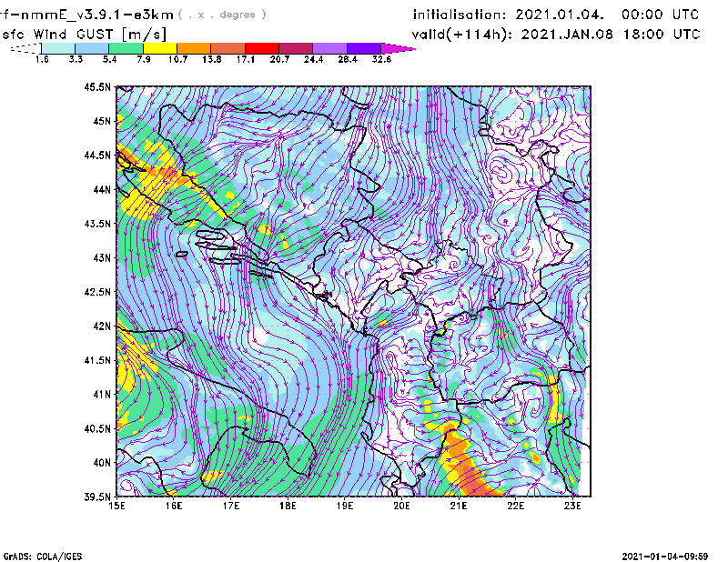
Task: Select the 18E longitude label
Action: click(288, 506)
